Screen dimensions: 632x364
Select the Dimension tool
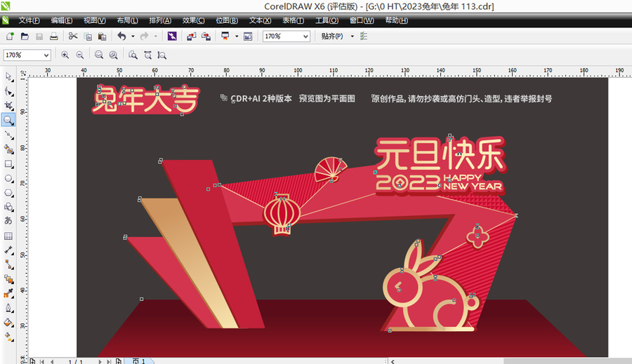click(x=8, y=250)
